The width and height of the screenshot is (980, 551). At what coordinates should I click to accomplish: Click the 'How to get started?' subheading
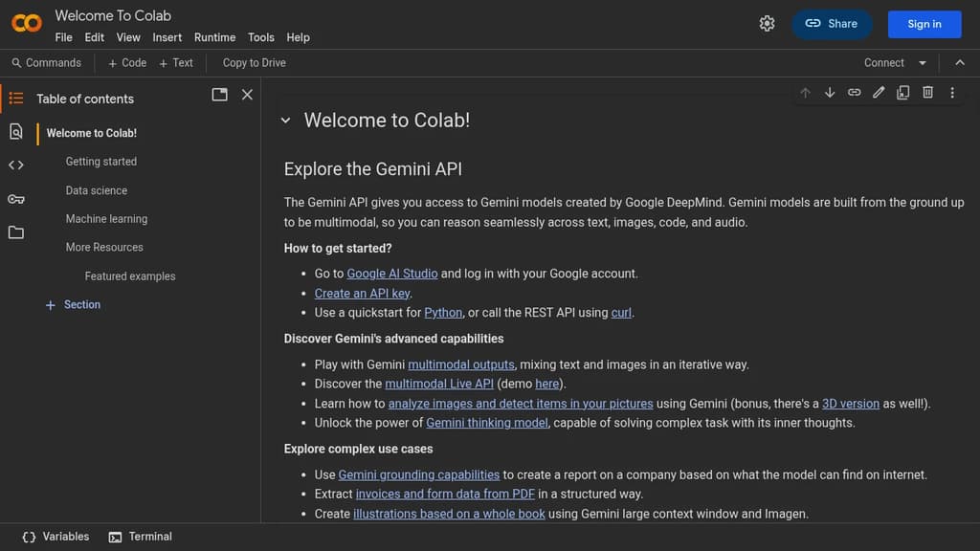(x=338, y=248)
